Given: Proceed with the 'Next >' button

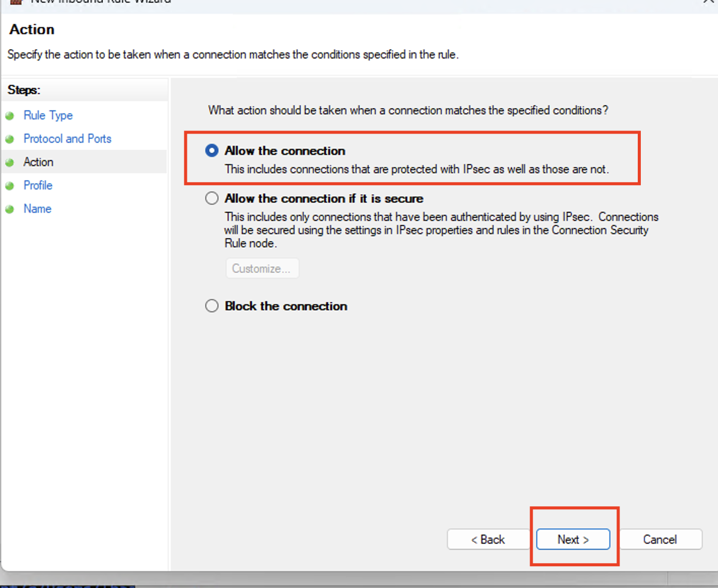Looking at the screenshot, I should tap(573, 539).
